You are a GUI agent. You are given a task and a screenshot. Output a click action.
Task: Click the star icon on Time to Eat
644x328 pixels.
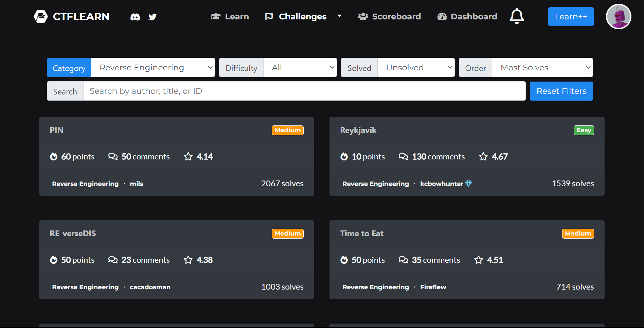479,260
